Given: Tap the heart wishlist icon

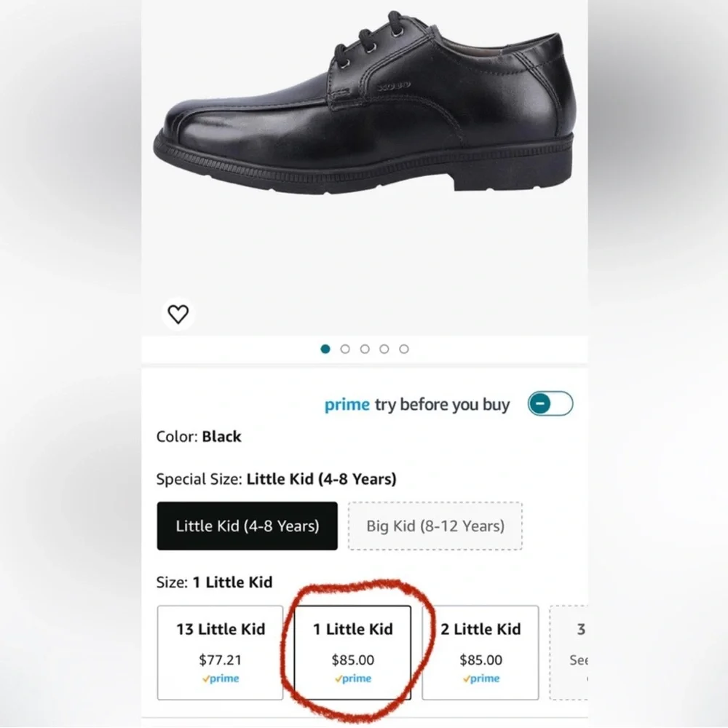Looking at the screenshot, I should point(178,314).
